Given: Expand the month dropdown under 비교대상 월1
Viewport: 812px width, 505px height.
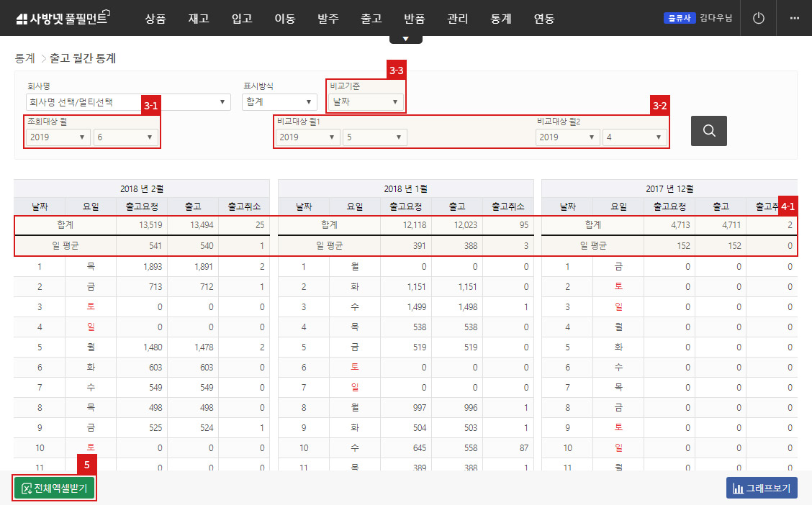Looking at the screenshot, I should [374, 137].
